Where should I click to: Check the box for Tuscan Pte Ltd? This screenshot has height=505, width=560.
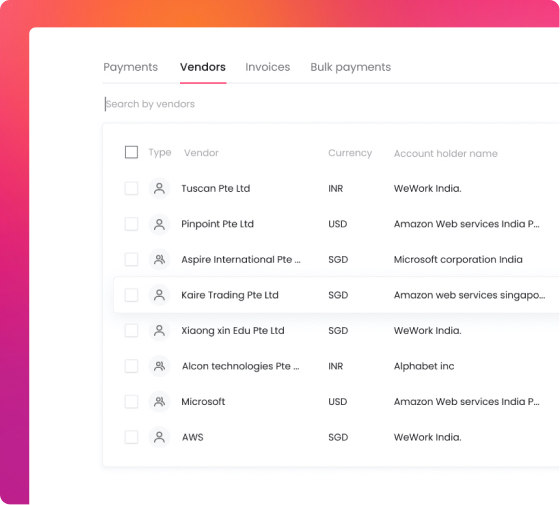(x=131, y=188)
